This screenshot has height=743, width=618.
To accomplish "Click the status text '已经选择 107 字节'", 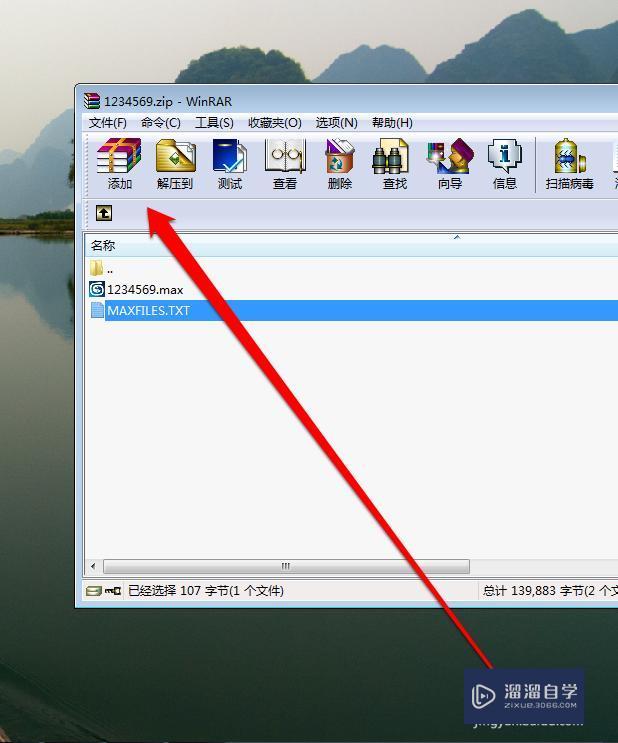I will pyautogui.click(x=178, y=591).
